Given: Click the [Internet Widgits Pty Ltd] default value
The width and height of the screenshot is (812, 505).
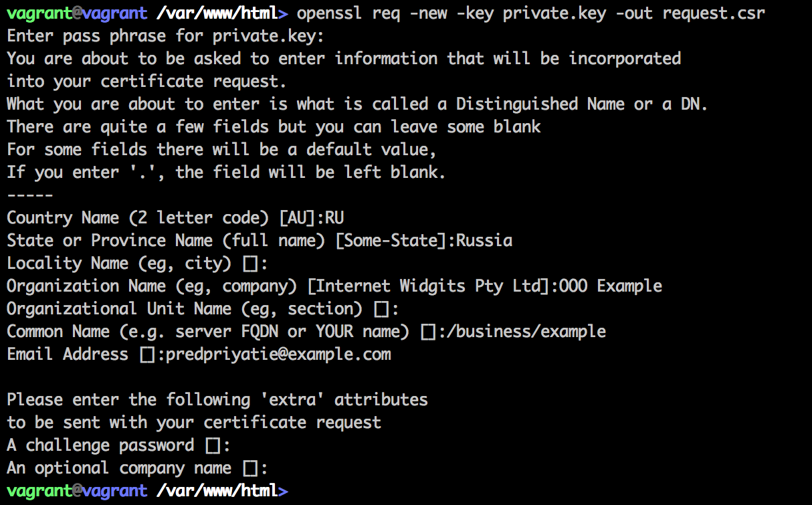Looking at the screenshot, I should coord(428,286).
